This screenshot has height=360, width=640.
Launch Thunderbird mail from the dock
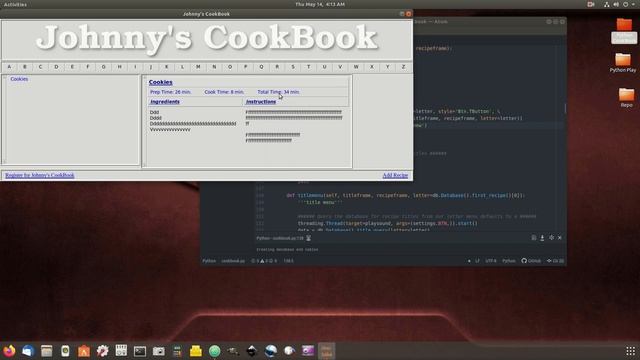click(x=28, y=351)
